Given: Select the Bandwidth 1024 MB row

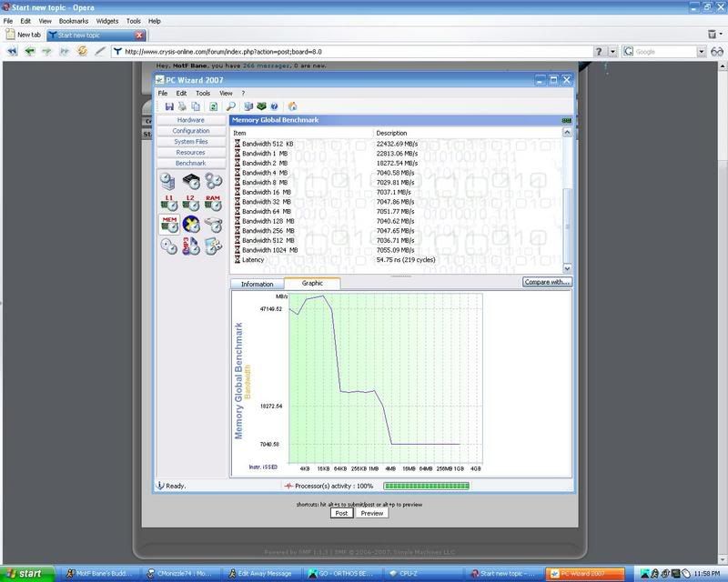Looking at the screenshot, I should pos(397,250).
